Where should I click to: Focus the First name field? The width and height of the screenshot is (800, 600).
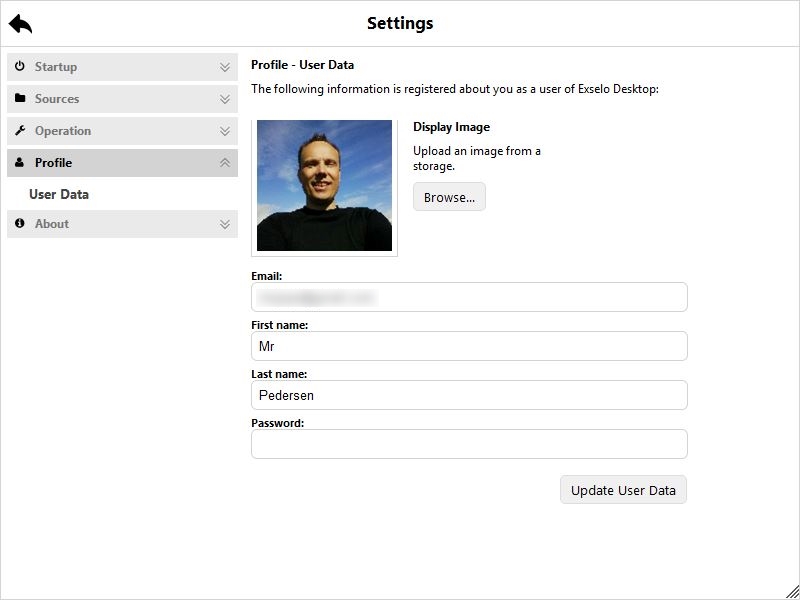point(469,346)
